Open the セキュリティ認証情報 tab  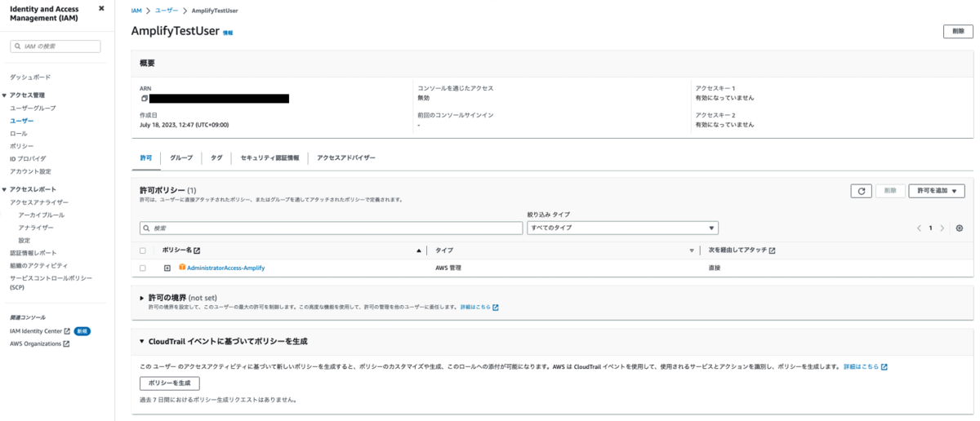(x=269, y=157)
